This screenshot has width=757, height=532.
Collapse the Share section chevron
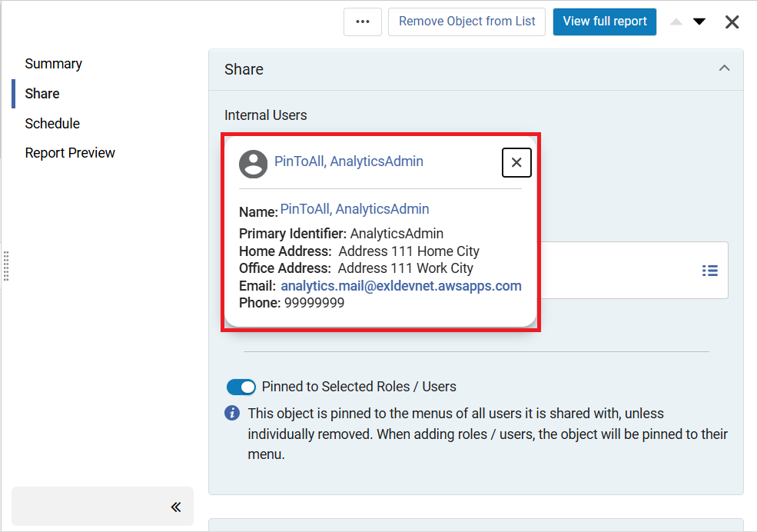[x=724, y=68]
